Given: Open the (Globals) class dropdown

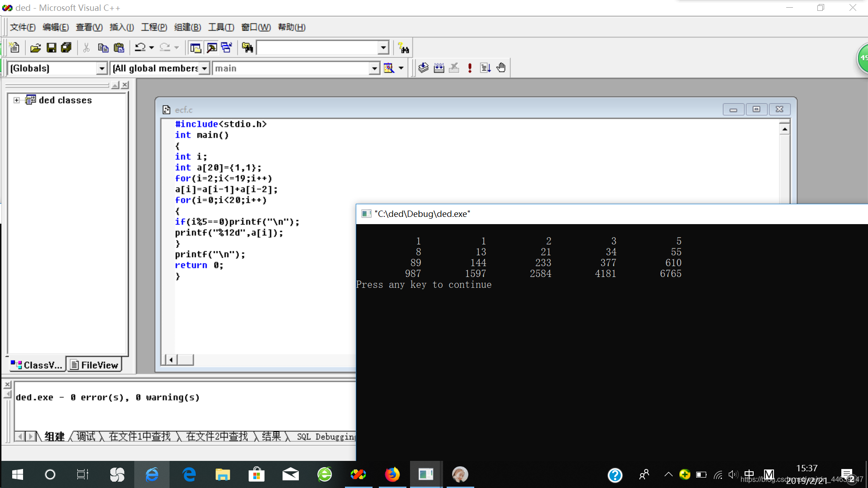Looking at the screenshot, I should pyautogui.click(x=102, y=68).
